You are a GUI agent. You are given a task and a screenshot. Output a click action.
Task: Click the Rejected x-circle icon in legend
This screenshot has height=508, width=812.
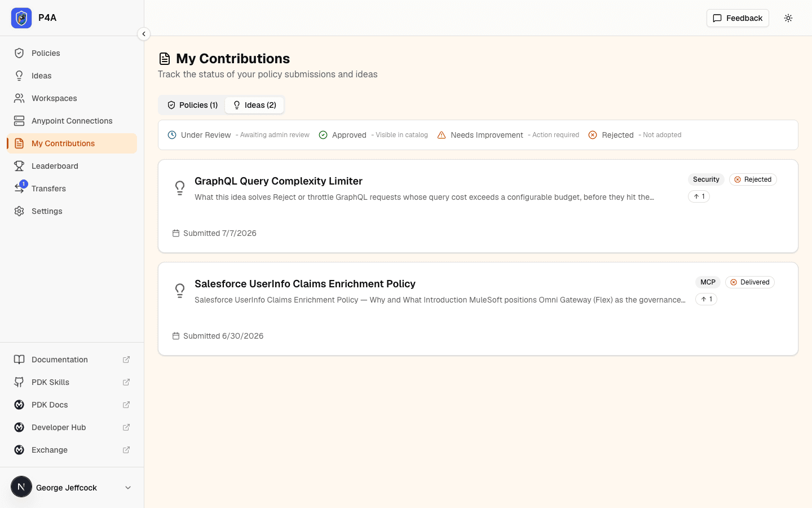593,135
